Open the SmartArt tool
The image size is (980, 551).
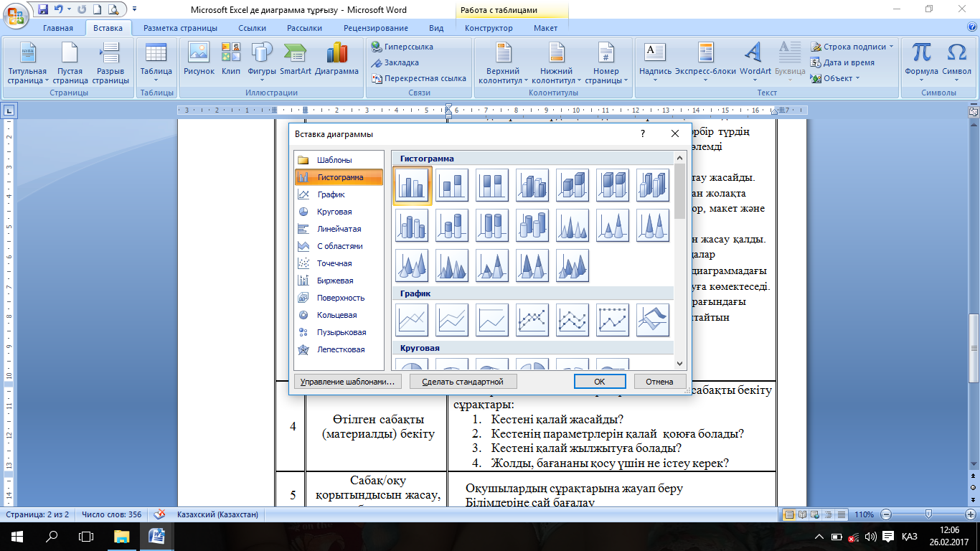pyautogui.click(x=295, y=60)
